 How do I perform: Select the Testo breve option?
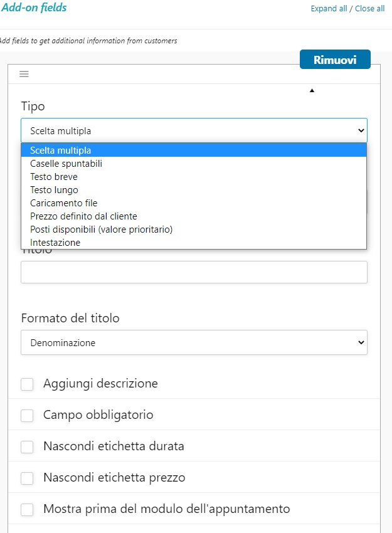point(54,177)
